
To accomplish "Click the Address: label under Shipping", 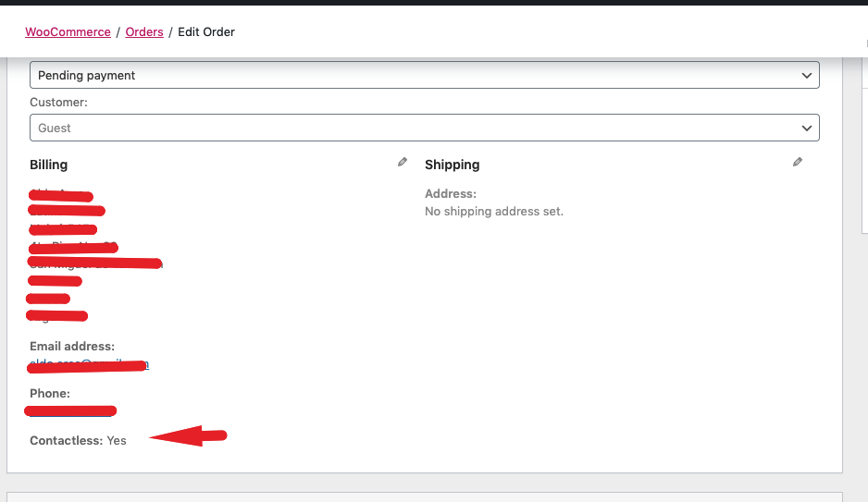I will [451, 194].
